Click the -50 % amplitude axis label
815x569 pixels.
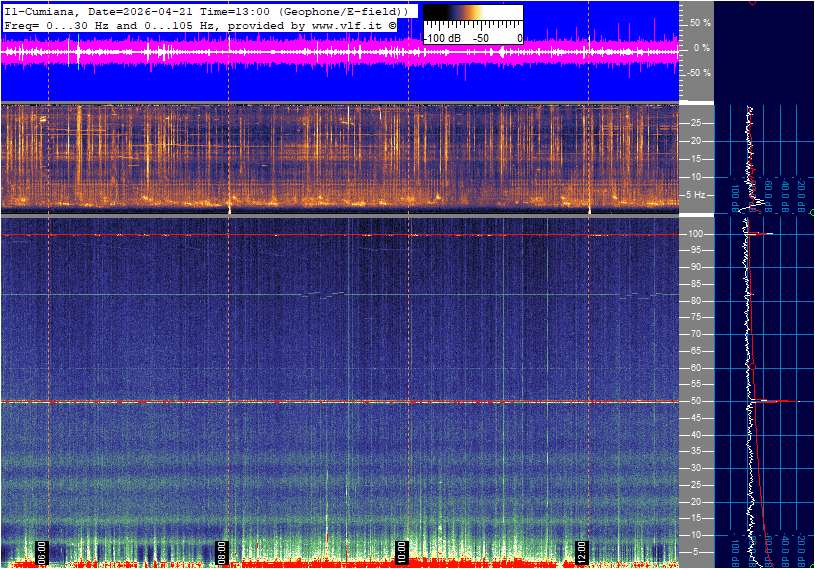click(x=699, y=73)
